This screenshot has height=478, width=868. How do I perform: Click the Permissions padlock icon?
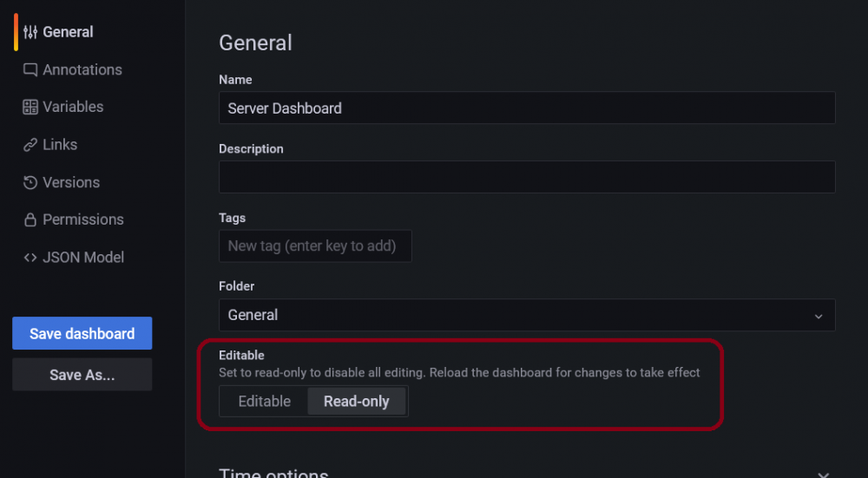coord(30,219)
